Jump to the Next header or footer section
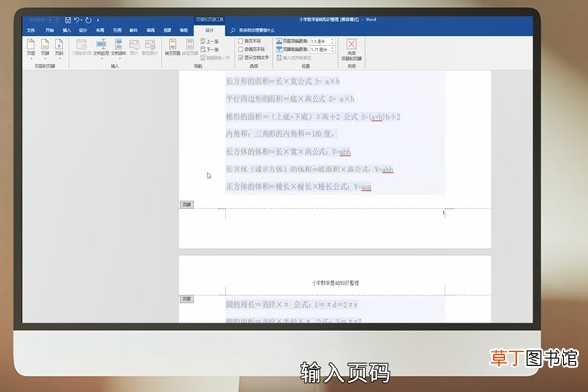This screenshot has height=392, width=588. pos(210,50)
